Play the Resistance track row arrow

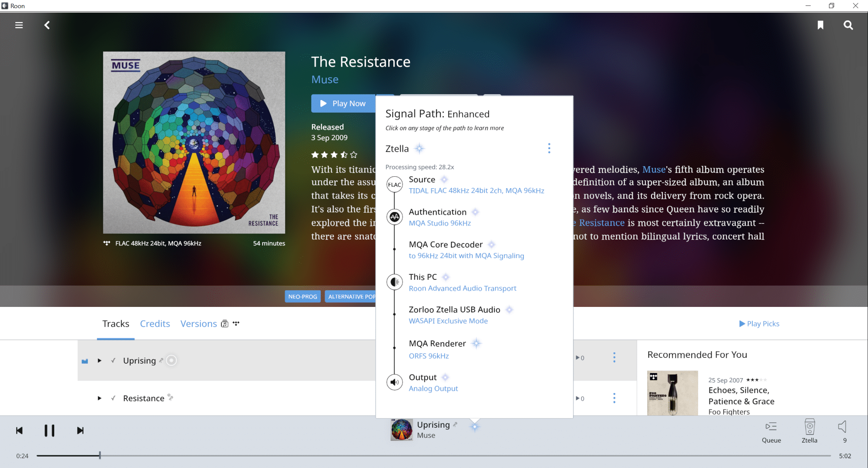(100, 398)
